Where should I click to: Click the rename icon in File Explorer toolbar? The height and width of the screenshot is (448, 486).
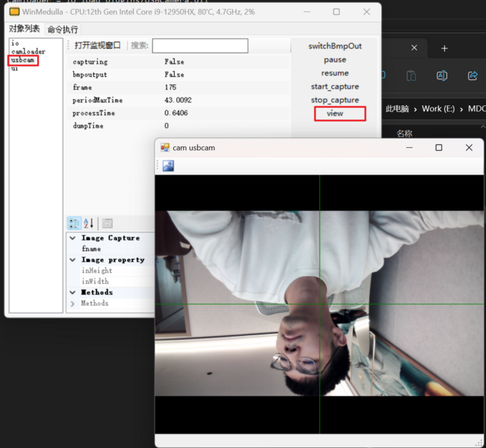tap(442, 75)
